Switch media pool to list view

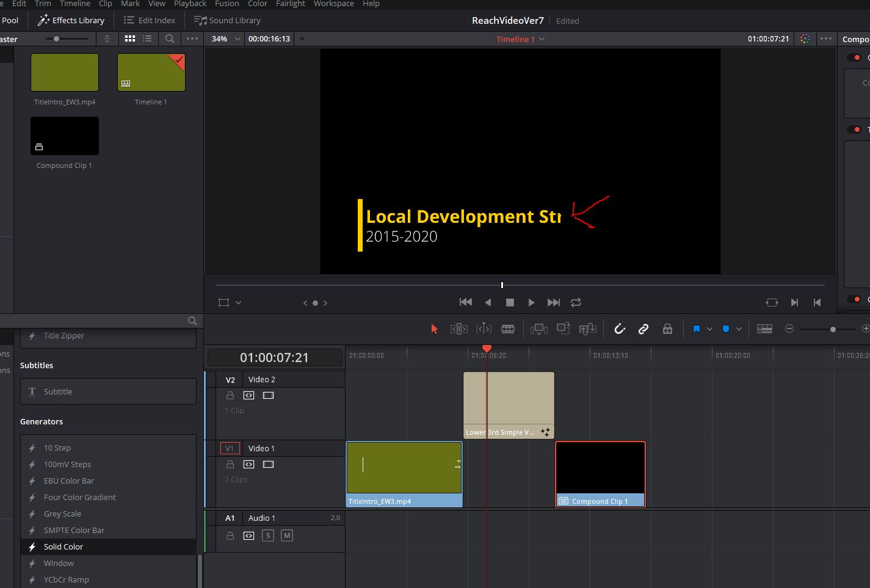(147, 38)
